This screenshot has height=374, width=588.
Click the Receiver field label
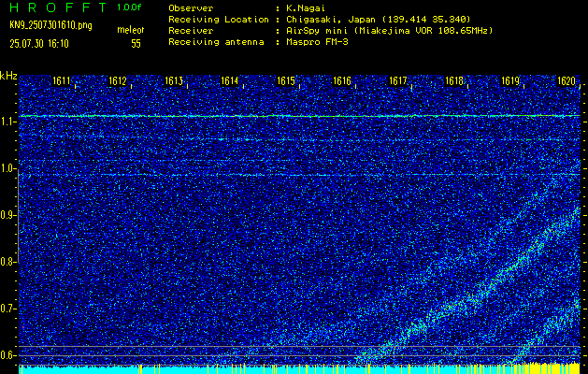(x=191, y=30)
